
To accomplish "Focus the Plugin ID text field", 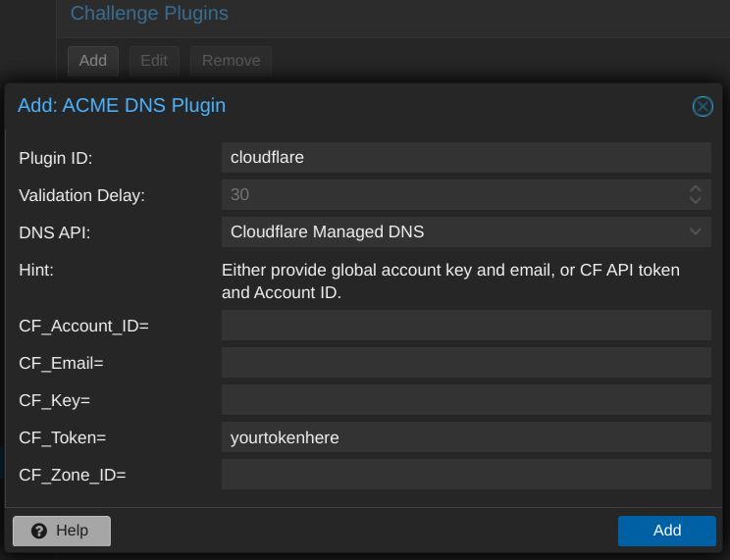I will tap(465, 157).
